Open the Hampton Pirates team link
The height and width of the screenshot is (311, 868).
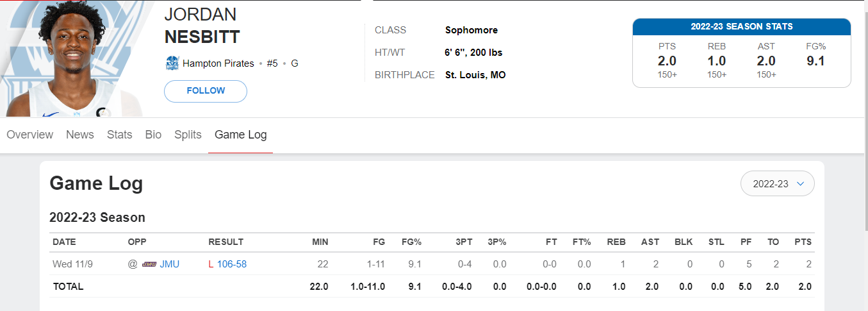click(x=218, y=63)
